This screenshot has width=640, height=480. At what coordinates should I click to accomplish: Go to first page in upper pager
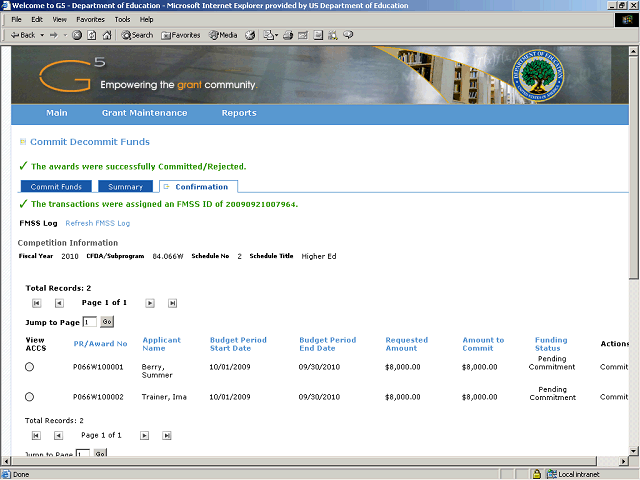coord(36,303)
